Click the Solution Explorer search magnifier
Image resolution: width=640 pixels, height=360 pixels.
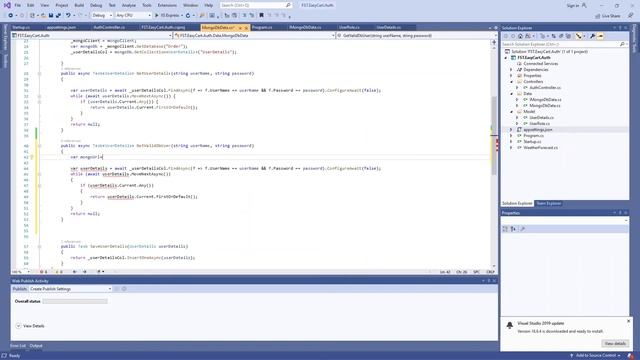pos(622,44)
